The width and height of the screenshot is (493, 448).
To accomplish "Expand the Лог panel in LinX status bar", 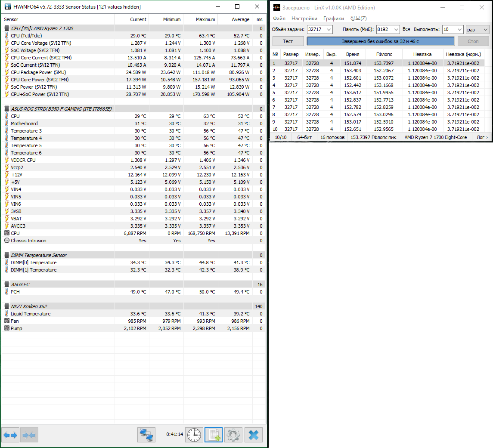I will point(482,137).
